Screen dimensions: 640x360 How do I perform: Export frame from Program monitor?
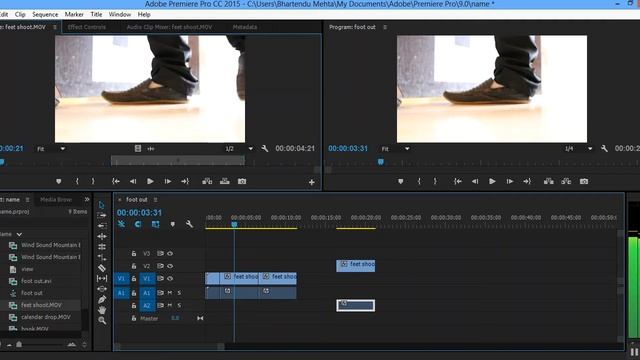(x=584, y=181)
